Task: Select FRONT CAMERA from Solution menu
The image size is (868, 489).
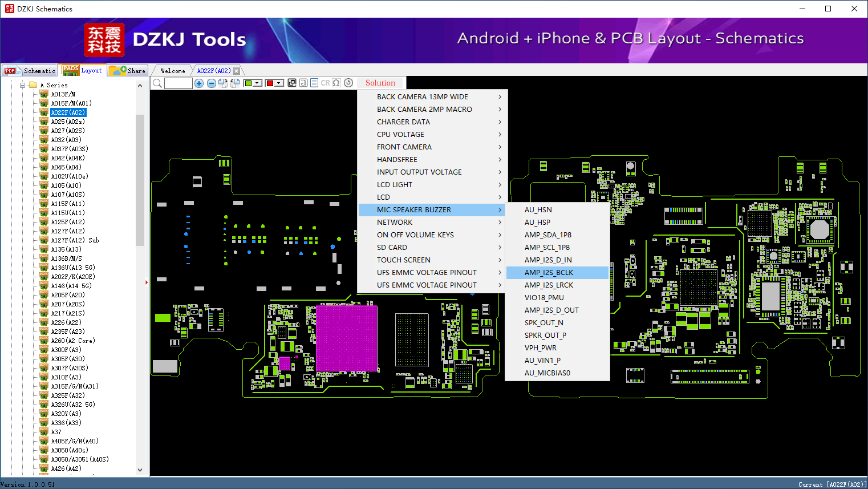Action: [x=432, y=147]
